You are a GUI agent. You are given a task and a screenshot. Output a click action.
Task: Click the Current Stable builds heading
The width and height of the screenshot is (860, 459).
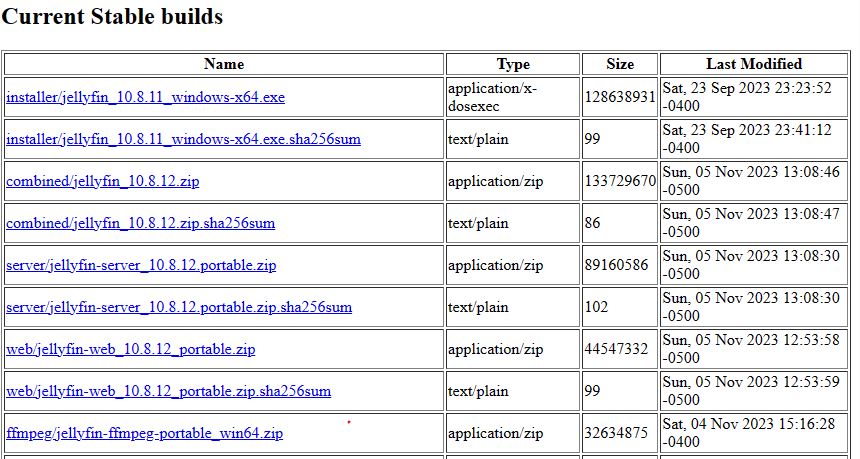[x=114, y=17]
